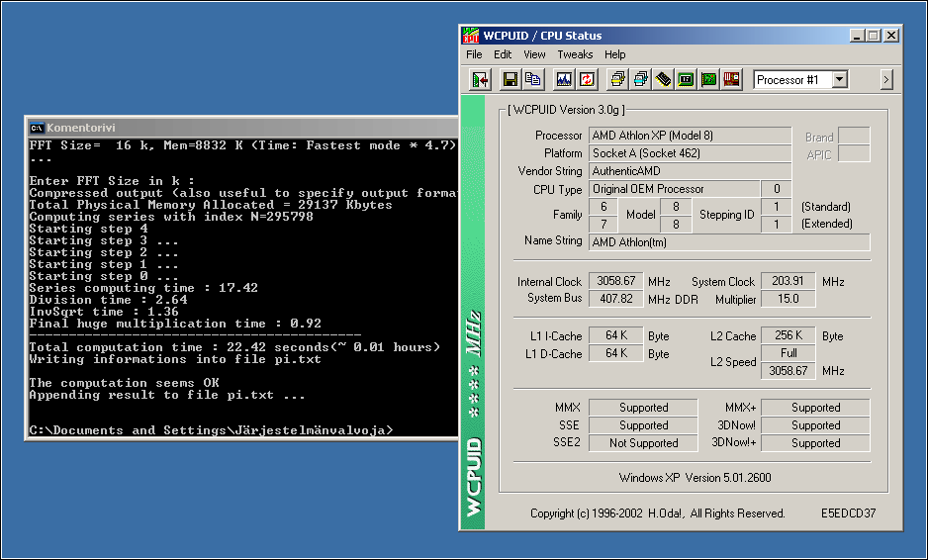Open the File menu
This screenshot has height=560, width=928.
click(474, 54)
